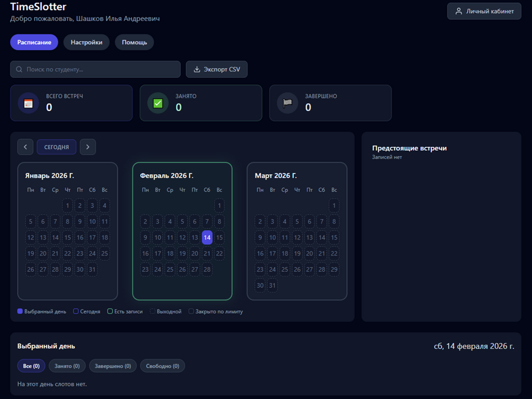Click the flag icon in Завершено card
Screen dimensions: 532x399
click(287, 103)
